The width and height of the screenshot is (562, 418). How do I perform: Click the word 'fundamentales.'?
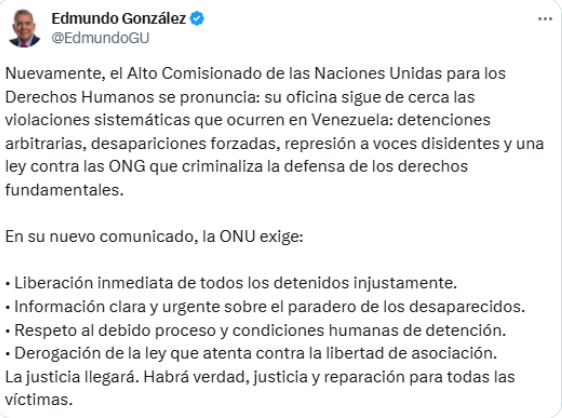pyautogui.click(x=64, y=190)
